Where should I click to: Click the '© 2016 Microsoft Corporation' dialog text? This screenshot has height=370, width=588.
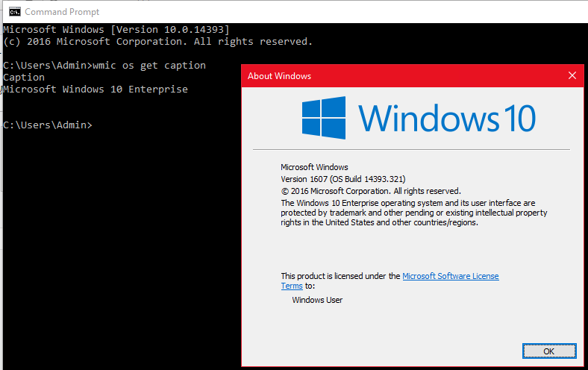click(x=371, y=191)
